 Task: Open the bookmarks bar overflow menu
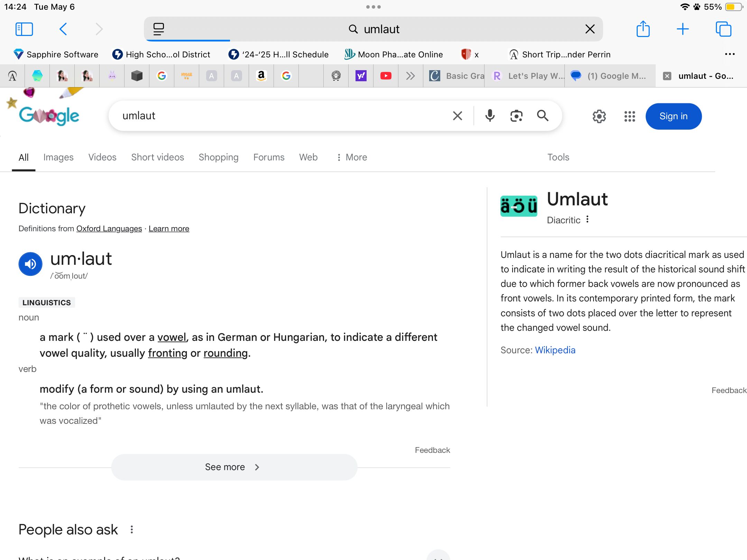pos(730,54)
